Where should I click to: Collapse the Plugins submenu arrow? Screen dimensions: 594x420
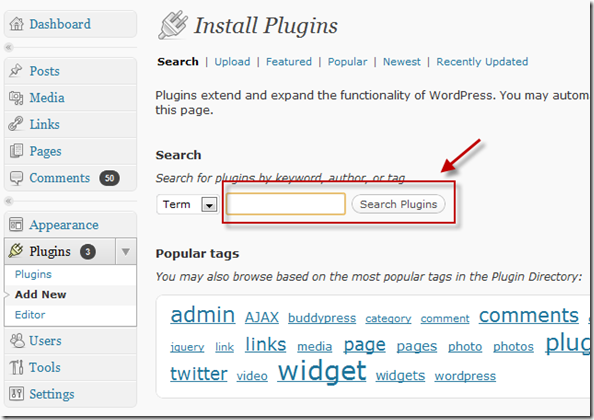126,251
